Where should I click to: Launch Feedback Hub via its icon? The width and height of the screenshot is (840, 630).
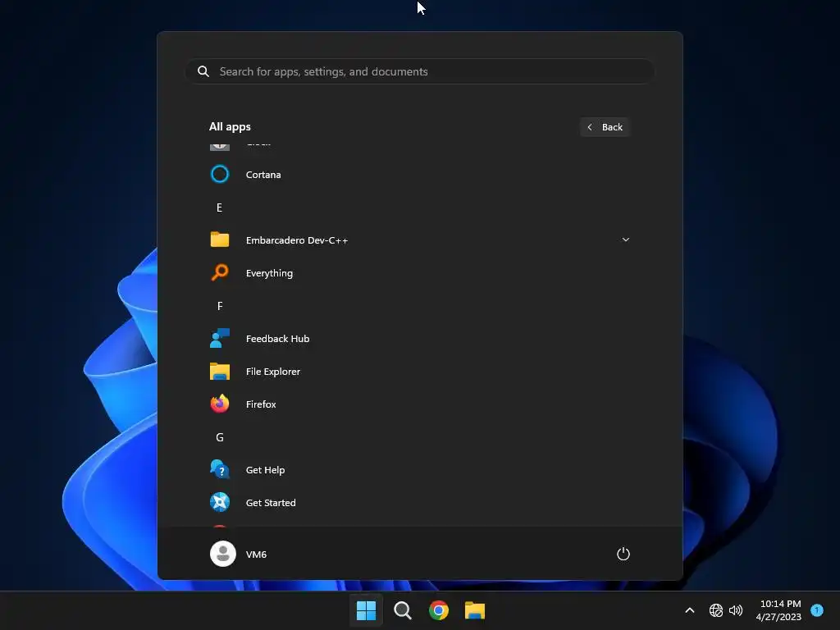coord(220,338)
